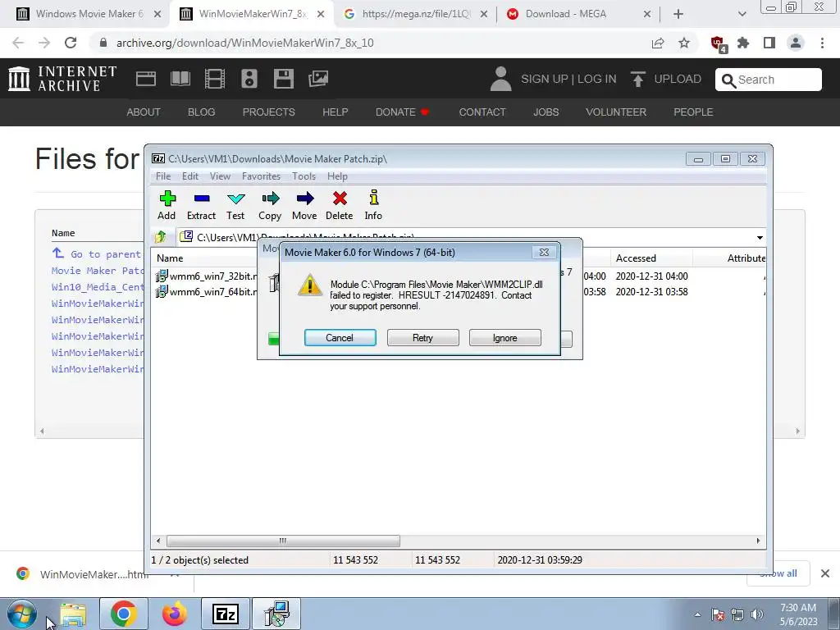
Task: Click Retry in the error dialog
Action: click(422, 338)
